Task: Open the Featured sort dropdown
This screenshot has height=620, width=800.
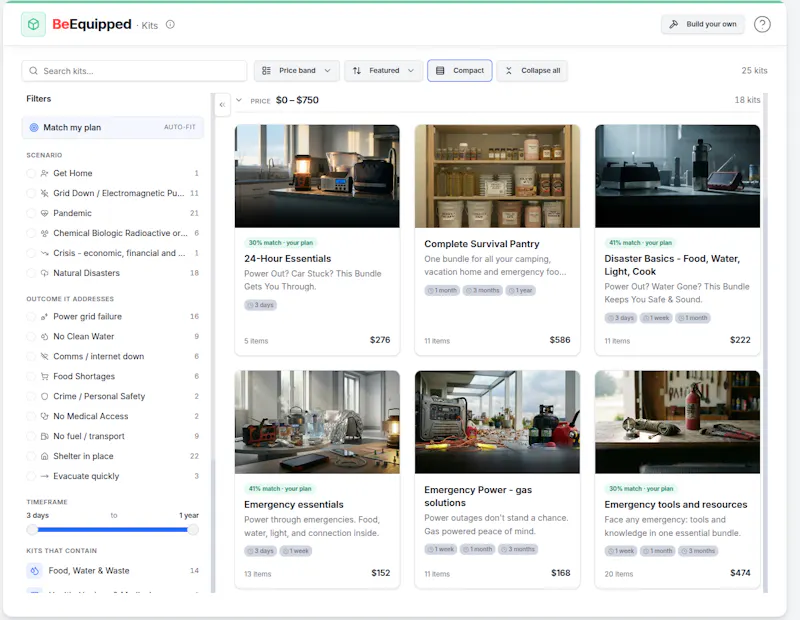Action: pos(384,71)
